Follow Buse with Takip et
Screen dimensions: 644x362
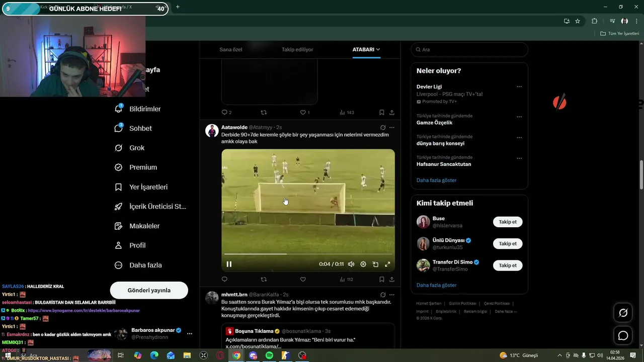point(508,222)
